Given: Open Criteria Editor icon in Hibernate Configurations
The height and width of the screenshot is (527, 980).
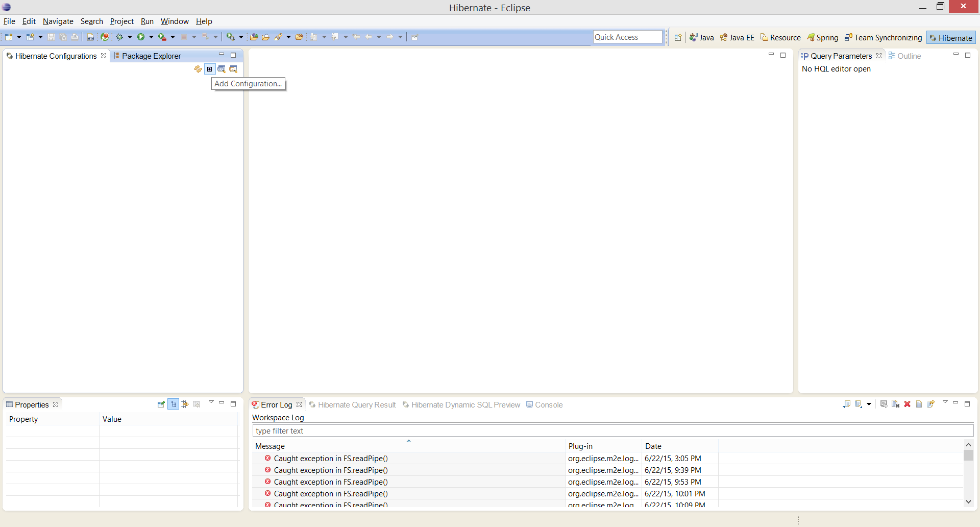Looking at the screenshot, I should (x=233, y=69).
